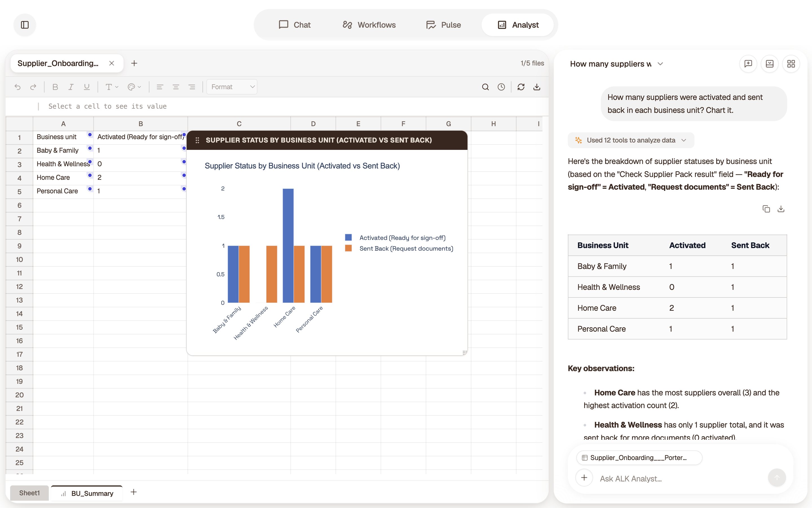Screen dimensions: 812x508
Task: Add a new file tab
Action: coord(134,63)
